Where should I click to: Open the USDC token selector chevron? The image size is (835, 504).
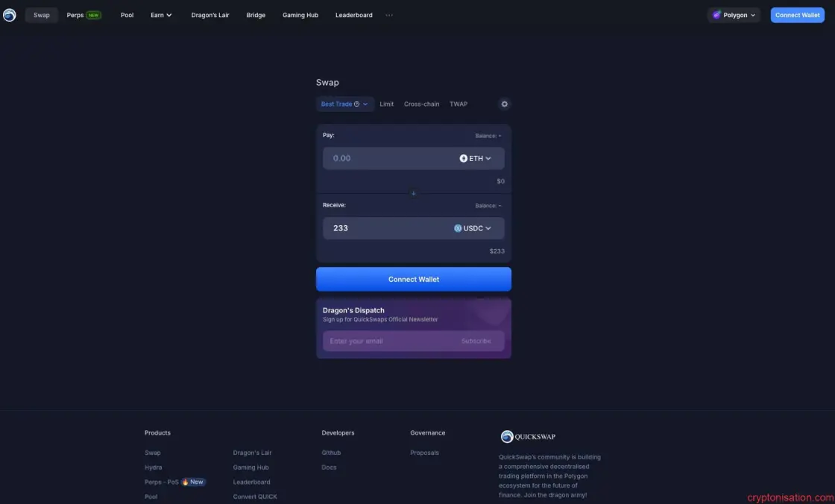coord(488,228)
